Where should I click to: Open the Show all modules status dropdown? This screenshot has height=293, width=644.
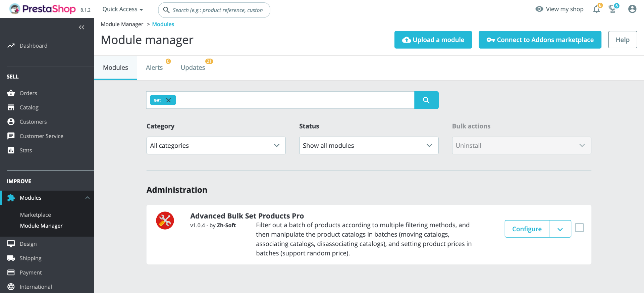[x=369, y=146]
